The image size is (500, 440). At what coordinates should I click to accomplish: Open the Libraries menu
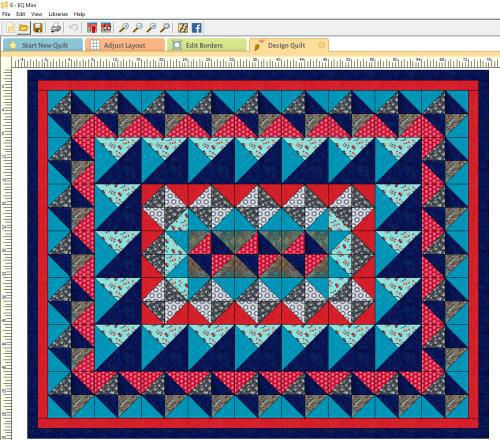(x=58, y=14)
